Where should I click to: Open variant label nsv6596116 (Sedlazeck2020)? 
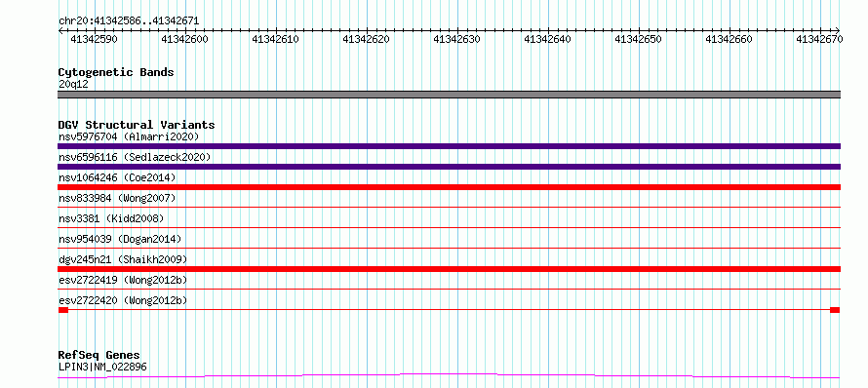[x=135, y=157]
